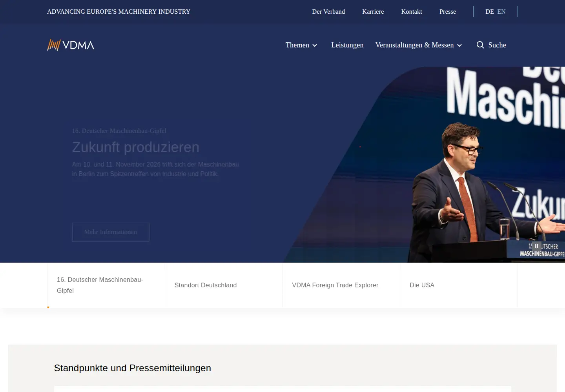Expand the Themen dropdown chevron

click(315, 45)
